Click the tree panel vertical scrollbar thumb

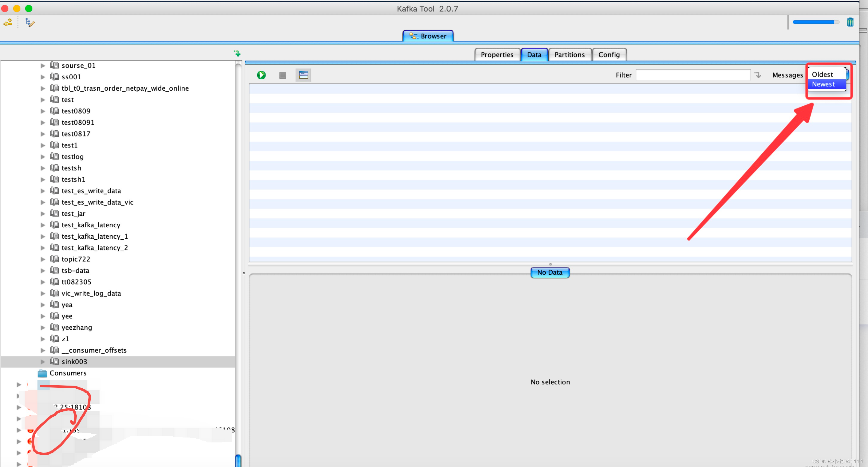coord(238,460)
